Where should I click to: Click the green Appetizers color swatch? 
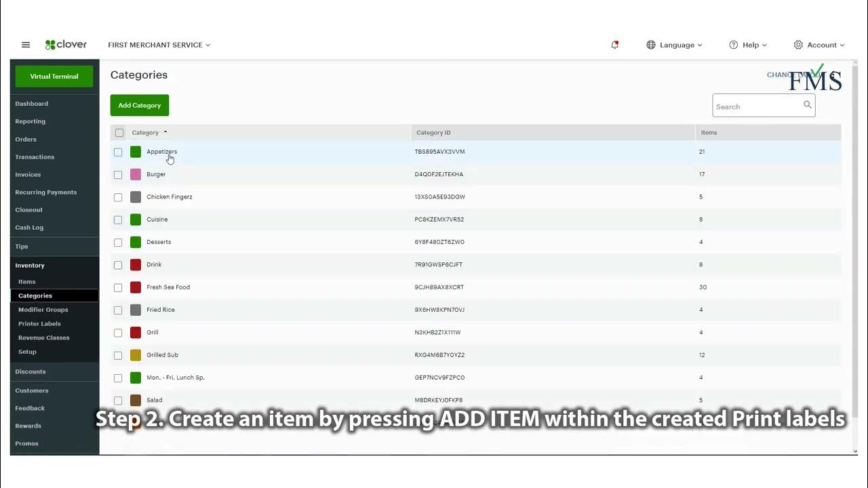click(136, 152)
